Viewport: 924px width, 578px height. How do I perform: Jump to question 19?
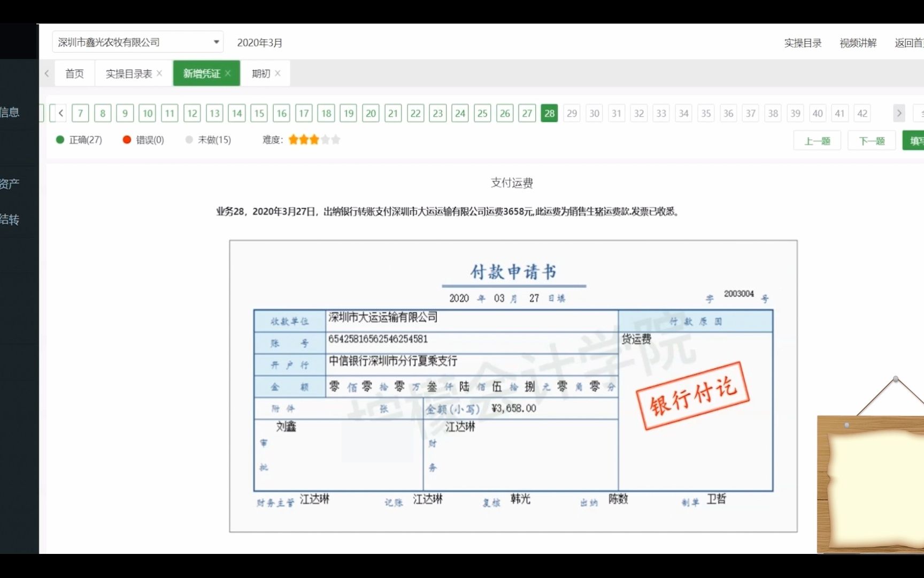(349, 113)
